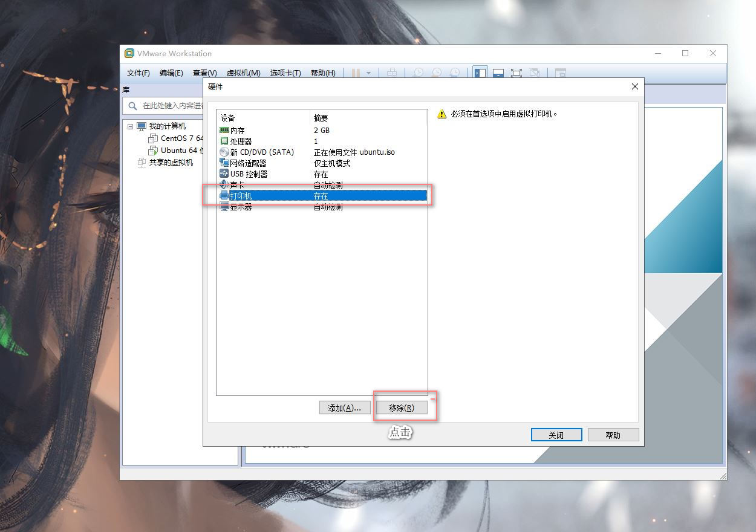The image size is (756, 532).
Task: Select 我的计算机 in the library tree
Action: point(168,126)
